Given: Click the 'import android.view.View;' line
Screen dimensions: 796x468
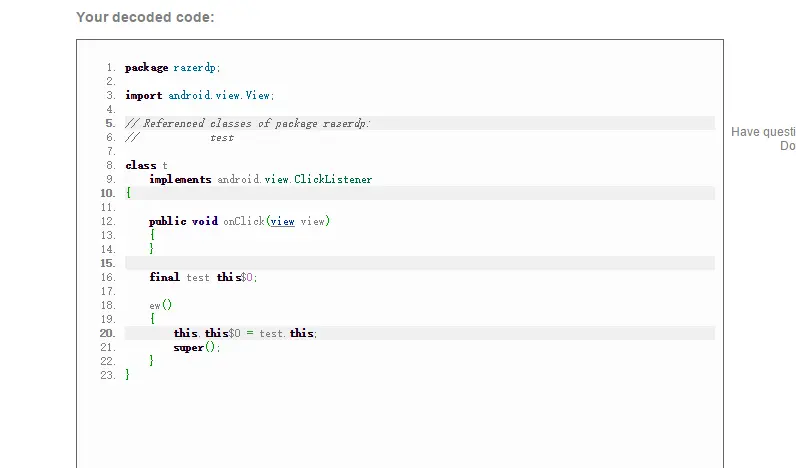Looking at the screenshot, I should tap(199, 95).
